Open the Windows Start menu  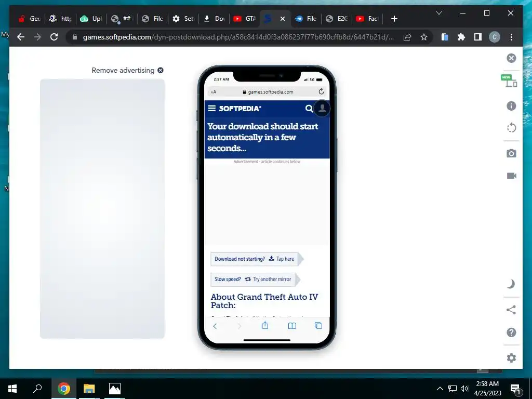[x=12, y=389]
